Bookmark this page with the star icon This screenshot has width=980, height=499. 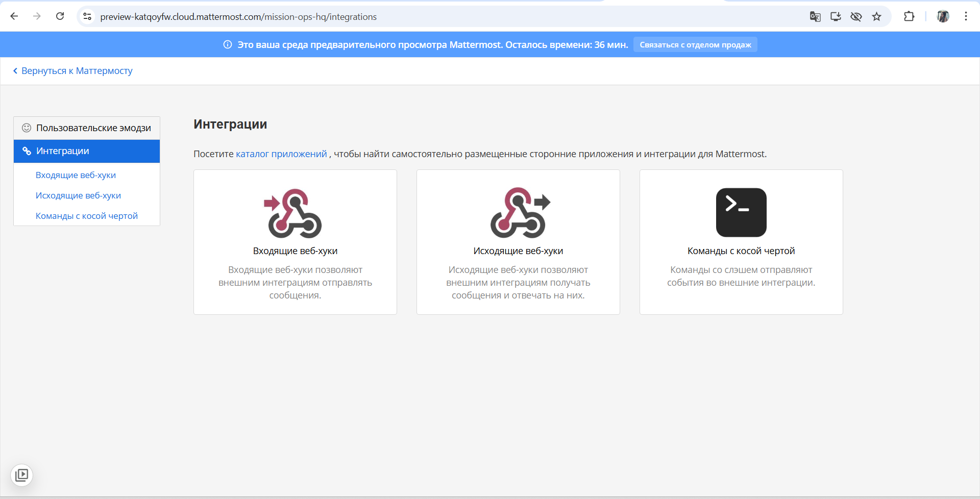[x=876, y=17]
